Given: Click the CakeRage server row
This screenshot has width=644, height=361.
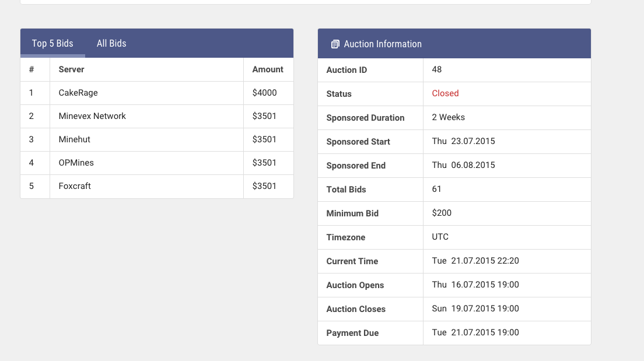Looking at the screenshot, I should point(78,93).
